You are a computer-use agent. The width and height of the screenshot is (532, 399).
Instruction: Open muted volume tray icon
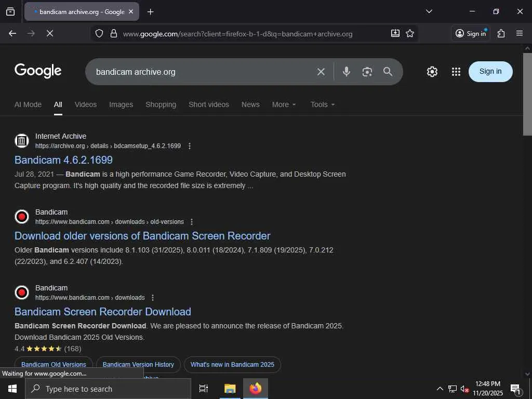pyautogui.click(x=464, y=389)
